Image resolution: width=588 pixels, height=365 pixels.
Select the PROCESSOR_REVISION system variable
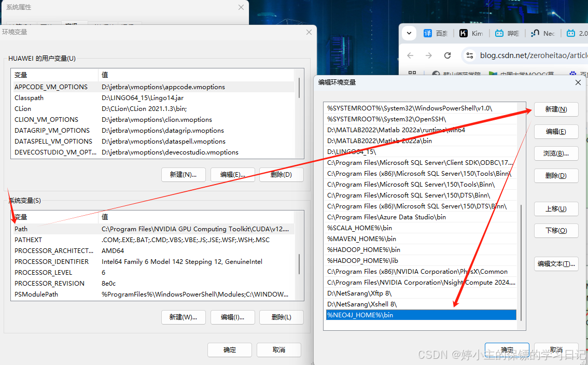[154, 283]
